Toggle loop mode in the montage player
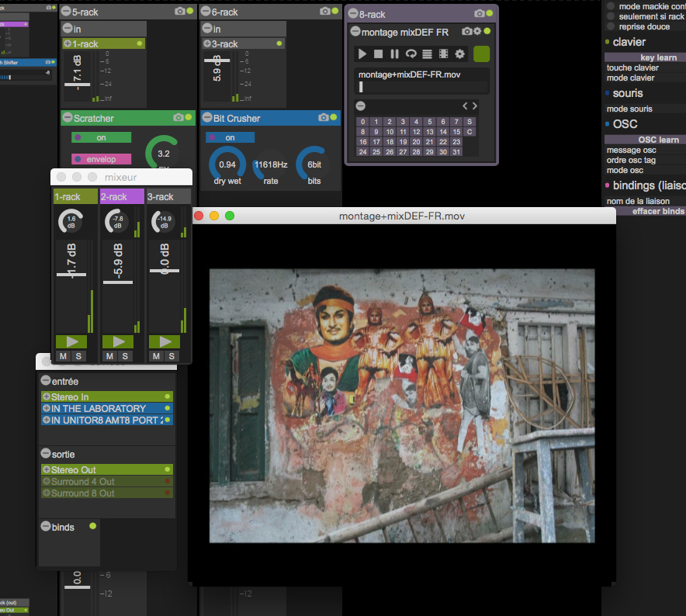 411,54
